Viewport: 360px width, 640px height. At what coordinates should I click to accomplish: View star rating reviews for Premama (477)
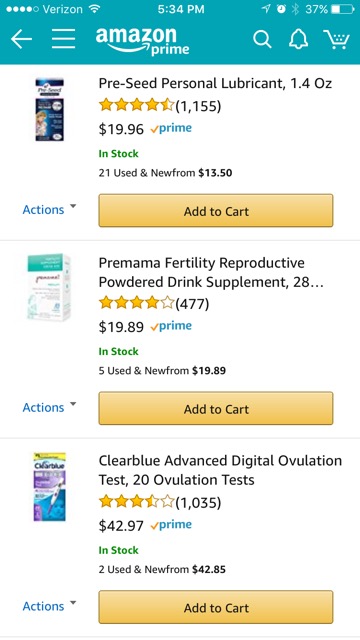tap(154, 303)
